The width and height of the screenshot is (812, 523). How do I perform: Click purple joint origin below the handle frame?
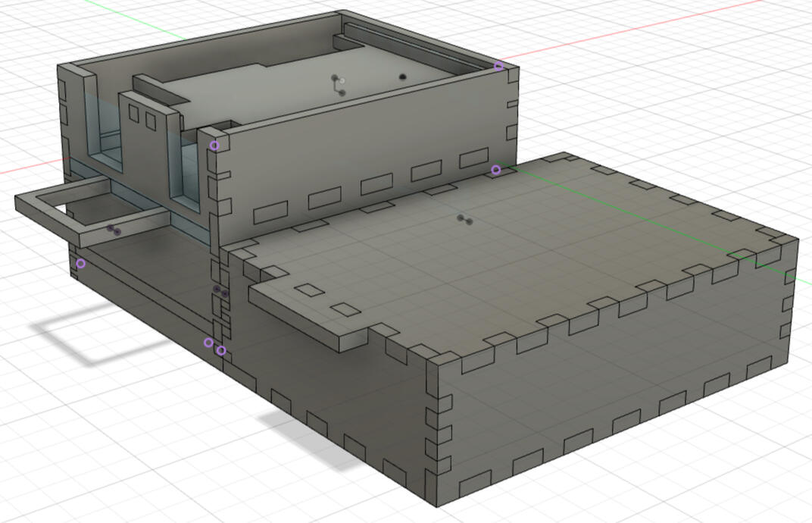coord(81,264)
